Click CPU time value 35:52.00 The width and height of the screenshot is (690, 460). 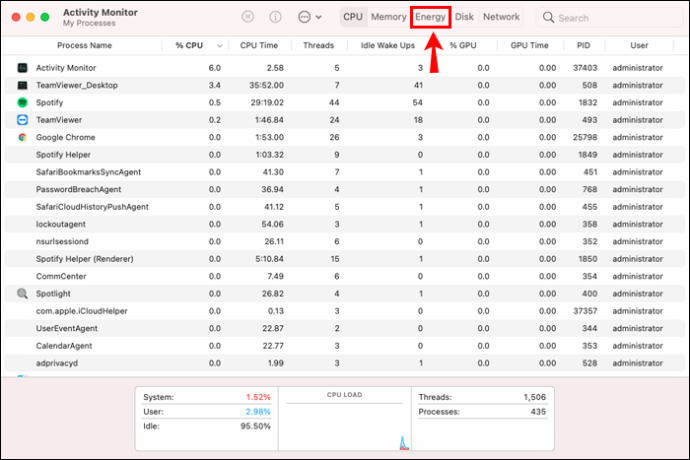pyautogui.click(x=266, y=85)
